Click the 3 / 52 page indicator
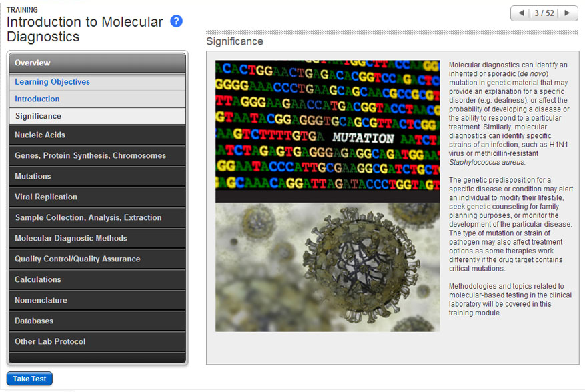This screenshot has height=392, width=585. (544, 13)
